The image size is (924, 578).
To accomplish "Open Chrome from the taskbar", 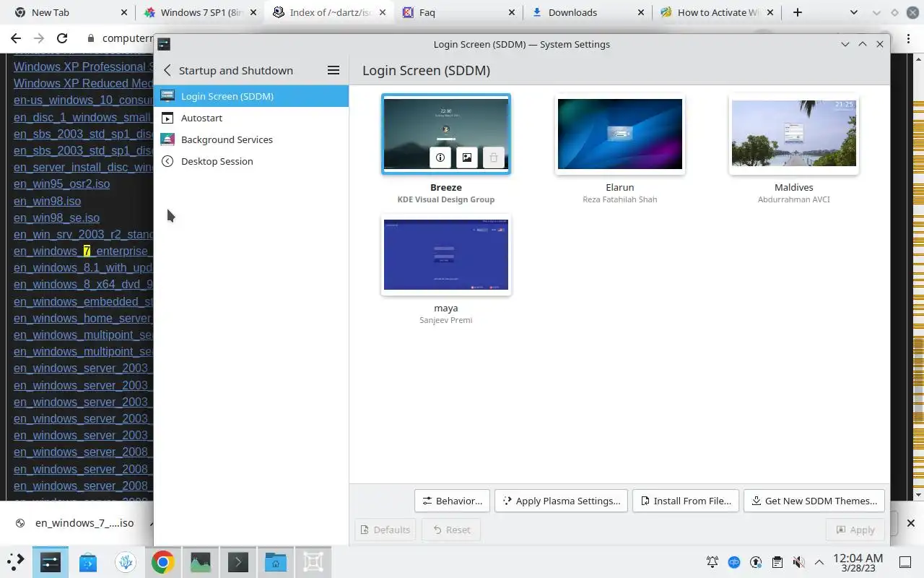I will [x=162, y=561].
